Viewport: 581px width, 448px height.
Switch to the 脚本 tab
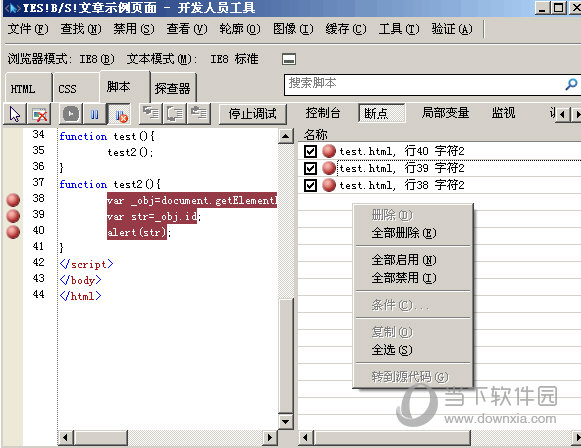[124, 87]
